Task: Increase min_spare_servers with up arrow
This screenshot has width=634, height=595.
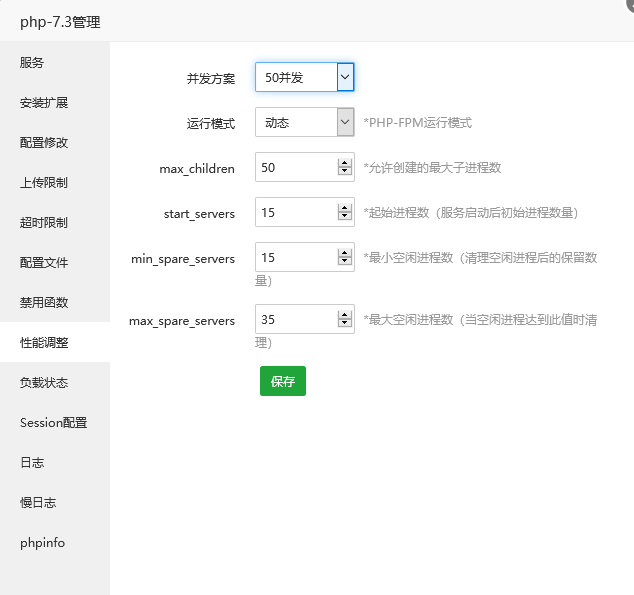Action: [x=344, y=253]
